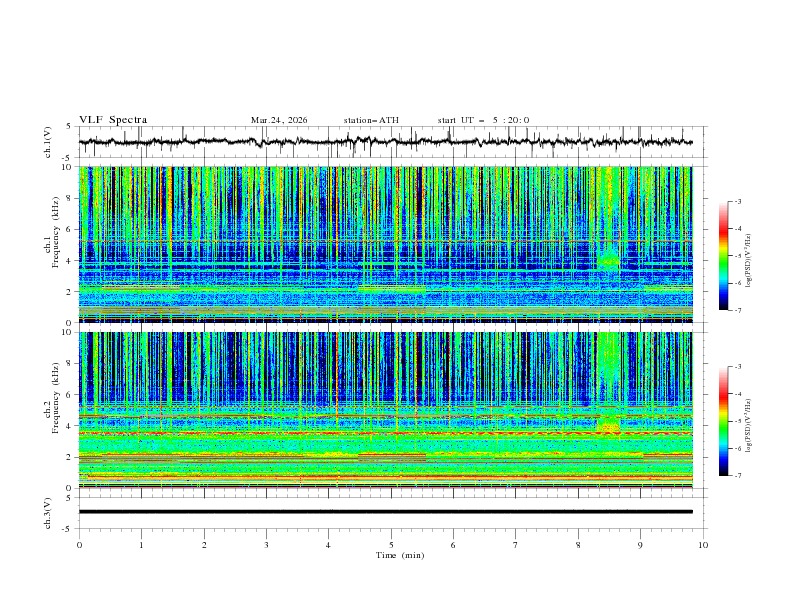The height and width of the screenshot is (612, 792).
Task: Click the ch.1(V) waveform axis label
Action: click(48, 142)
